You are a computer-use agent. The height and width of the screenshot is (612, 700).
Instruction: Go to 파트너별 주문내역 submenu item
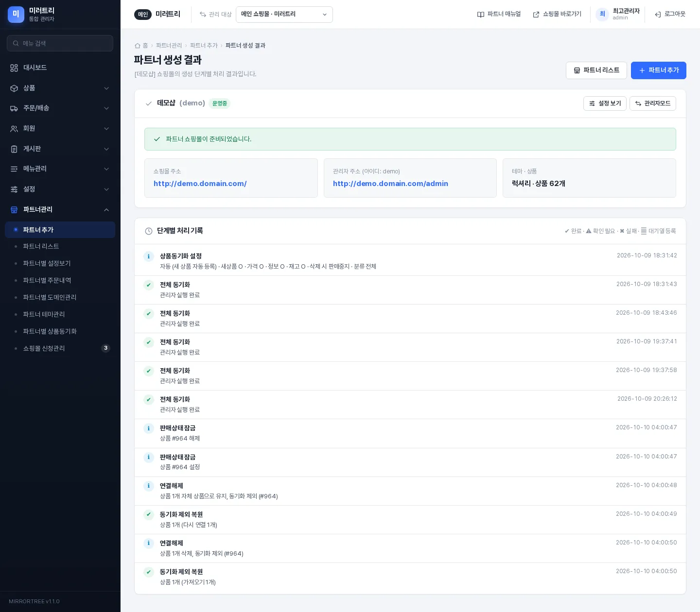coord(60,281)
